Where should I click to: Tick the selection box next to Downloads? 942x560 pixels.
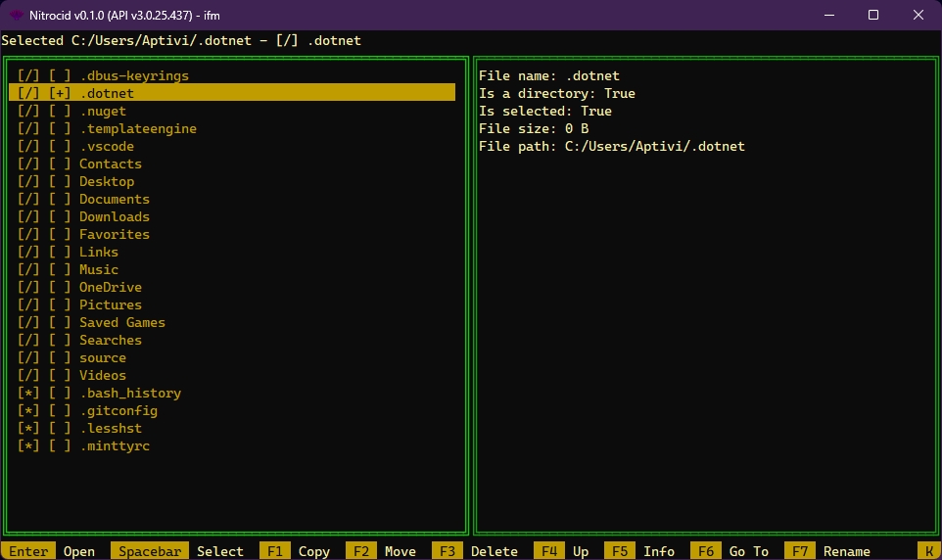60,217
